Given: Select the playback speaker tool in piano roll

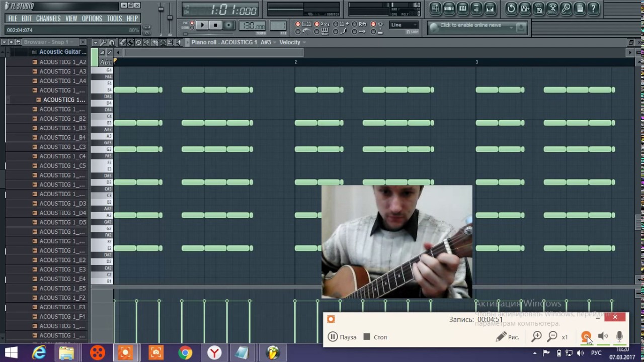Looking at the screenshot, I should pos(179,42).
